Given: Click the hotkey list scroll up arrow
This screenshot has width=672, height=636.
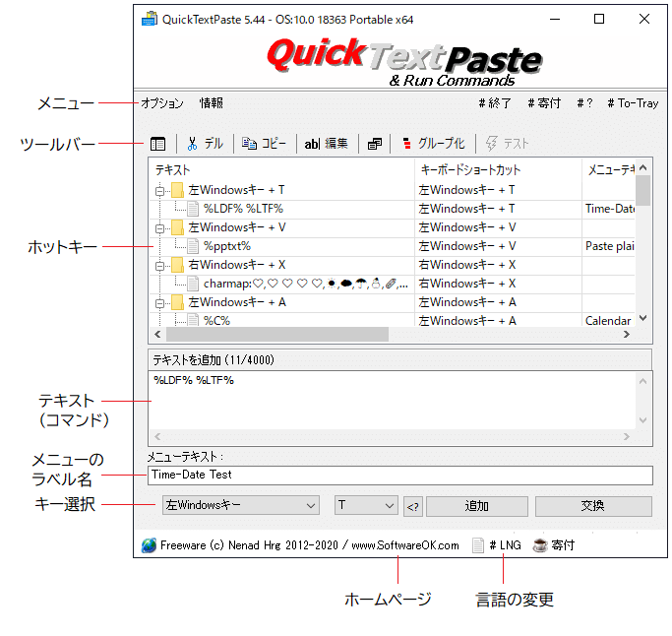Looking at the screenshot, I should (x=642, y=167).
